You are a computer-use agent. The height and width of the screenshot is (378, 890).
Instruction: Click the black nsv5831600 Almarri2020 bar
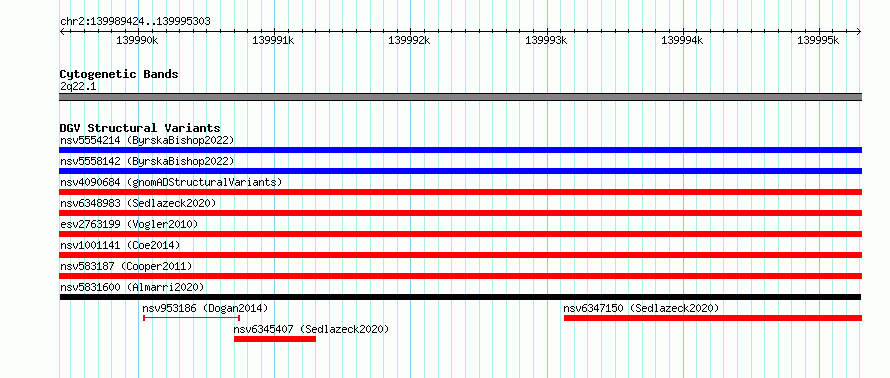[x=460, y=297]
